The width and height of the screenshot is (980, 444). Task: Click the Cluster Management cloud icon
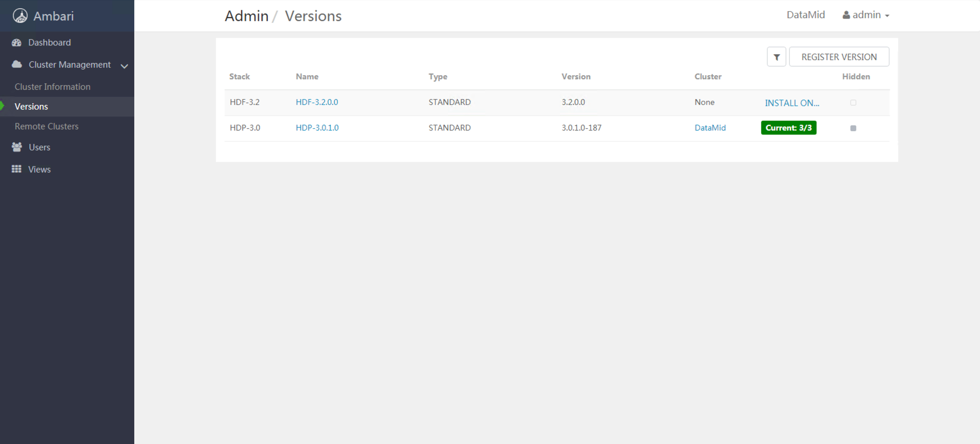[17, 64]
